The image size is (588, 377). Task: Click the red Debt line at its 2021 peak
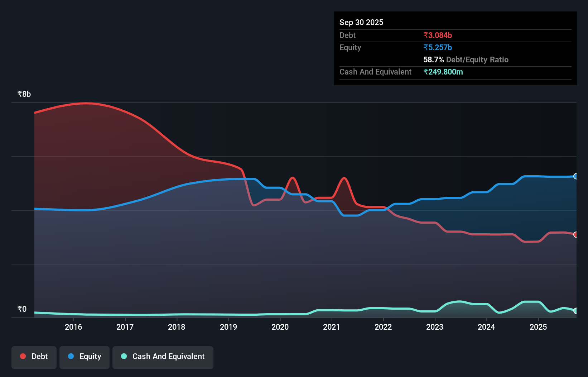(x=344, y=178)
